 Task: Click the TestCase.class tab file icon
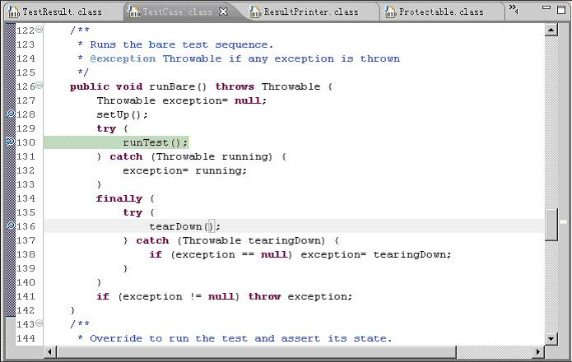coord(134,12)
